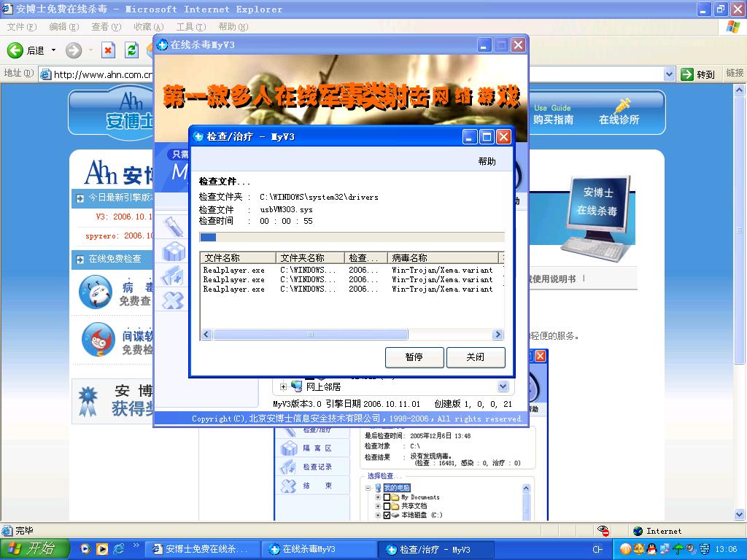Click the scan progress bar
This screenshot has height=560, width=747.
tap(352, 237)
